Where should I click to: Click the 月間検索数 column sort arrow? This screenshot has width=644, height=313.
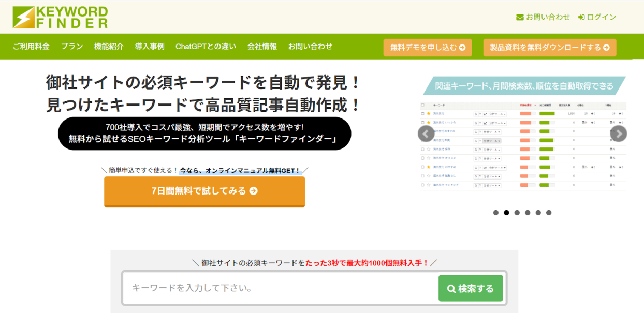[535, 105]
